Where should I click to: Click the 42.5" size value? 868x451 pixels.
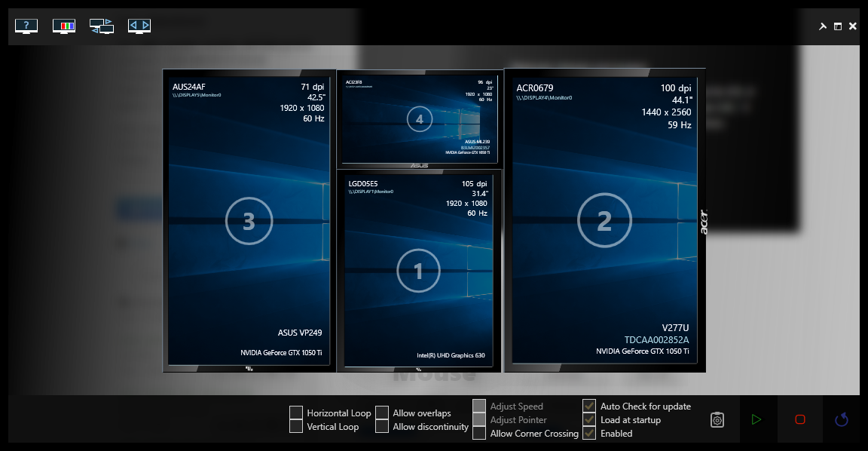(316, 97)
